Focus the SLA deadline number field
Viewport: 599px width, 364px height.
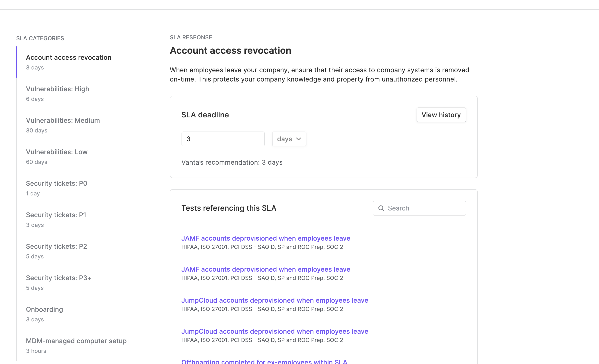223,139
